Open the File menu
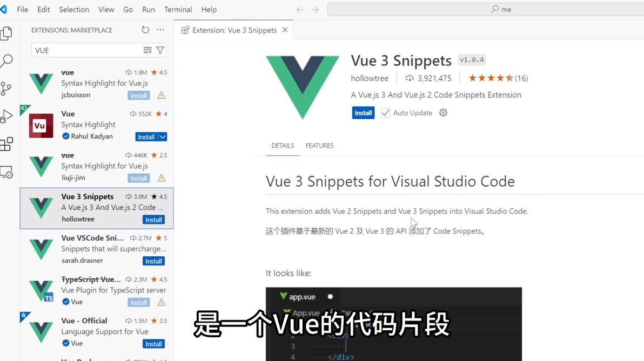644x361 pixels. (23, 9)
